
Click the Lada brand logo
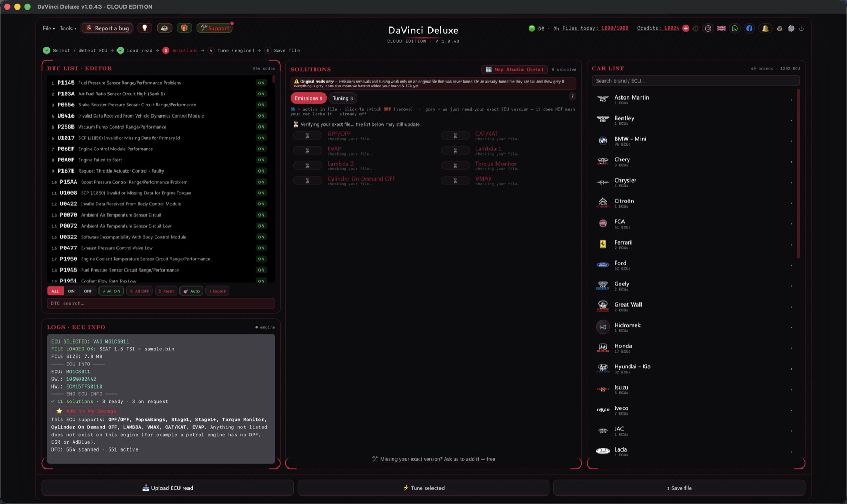click(602, 451)
